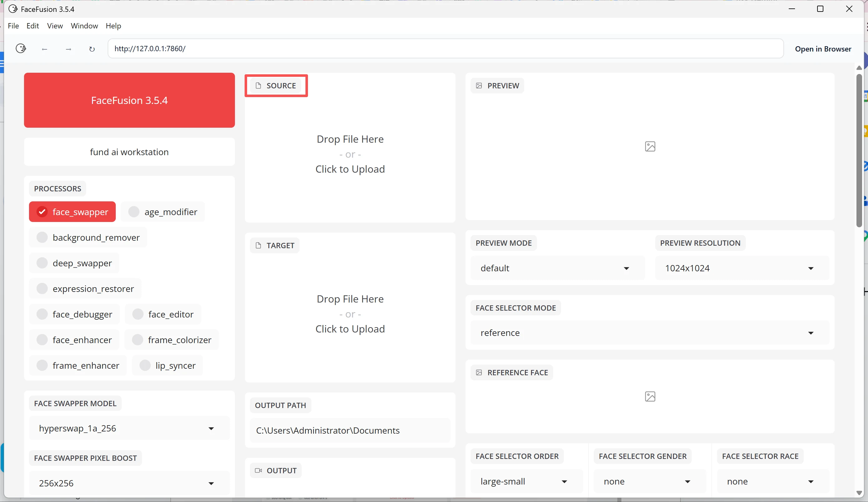Enable the lip_syncer processor
The height and width of the screenshot is (502, 868).
pyautogui.click(x=168, y=365)
